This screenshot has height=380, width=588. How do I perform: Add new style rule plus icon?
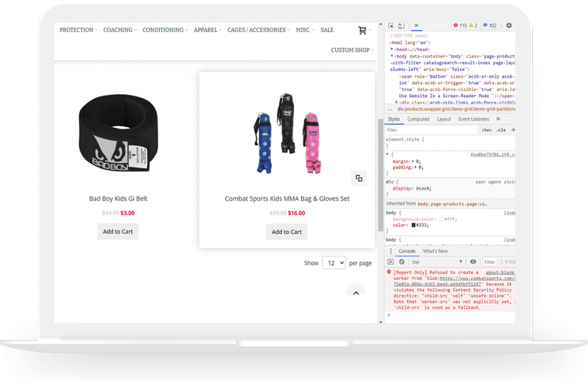coord(513,130)
